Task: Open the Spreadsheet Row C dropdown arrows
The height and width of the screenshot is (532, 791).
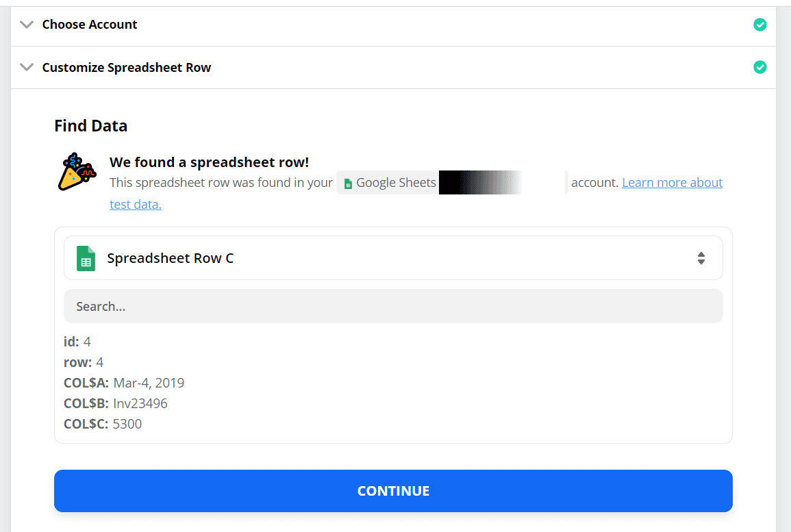Action: pos(701,258)
